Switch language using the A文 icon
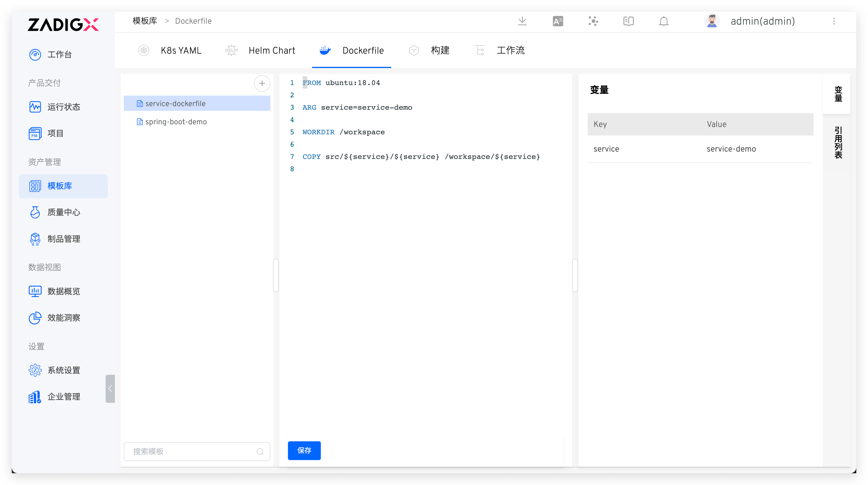Viewport: 868px width, 485px height. [558, 21]
